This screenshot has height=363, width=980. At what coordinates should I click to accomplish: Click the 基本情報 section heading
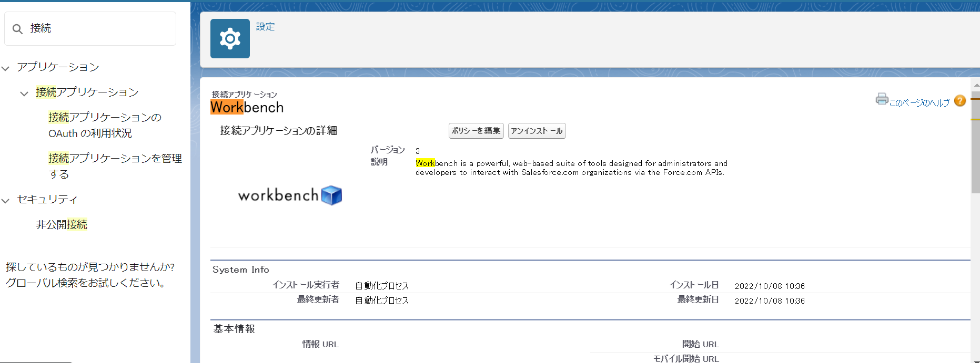point(234,329)
